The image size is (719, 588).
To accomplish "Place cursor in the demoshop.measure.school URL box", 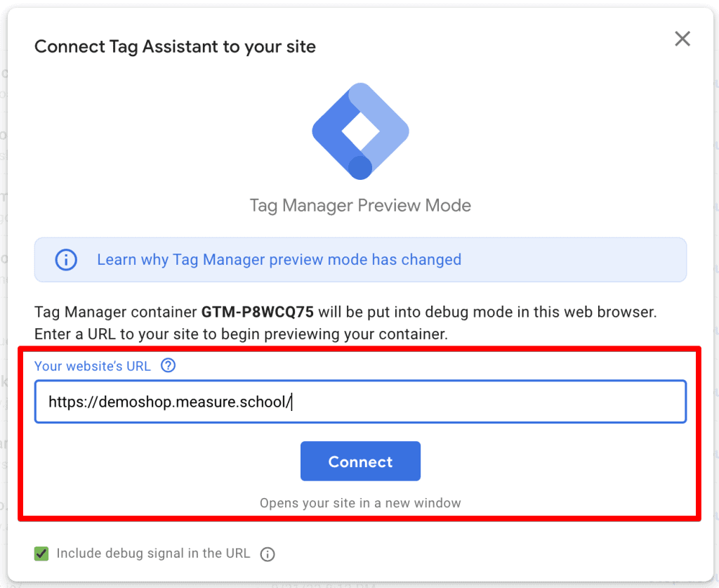I will (360, 401).
